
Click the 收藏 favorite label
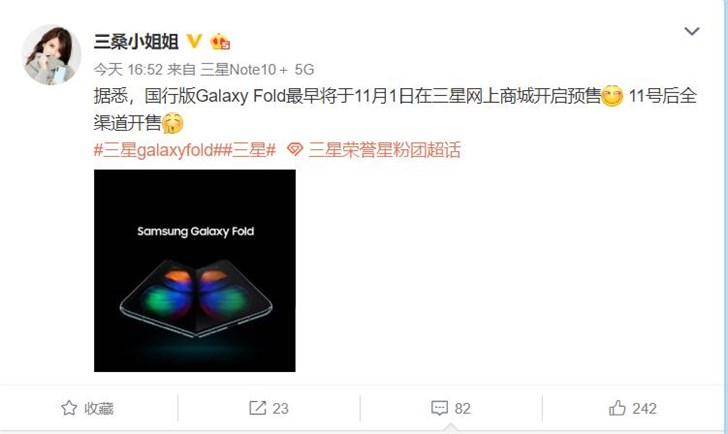(x=99, y=408)
